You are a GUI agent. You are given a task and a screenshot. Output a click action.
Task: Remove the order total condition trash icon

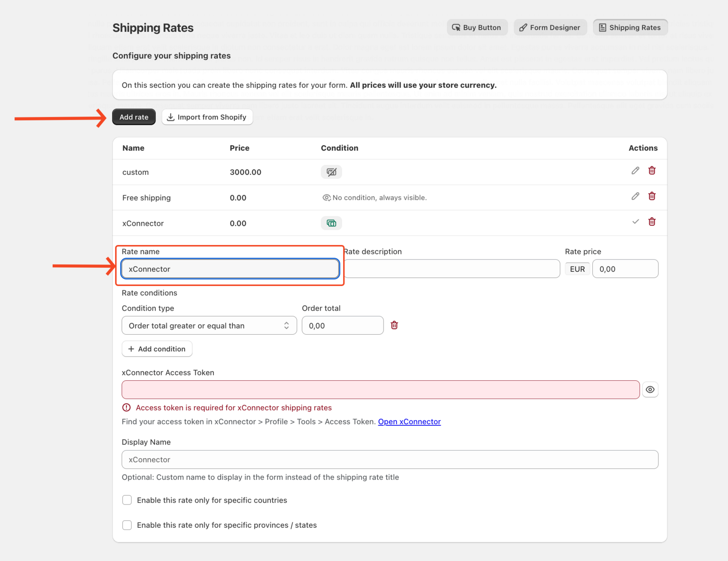394,325
